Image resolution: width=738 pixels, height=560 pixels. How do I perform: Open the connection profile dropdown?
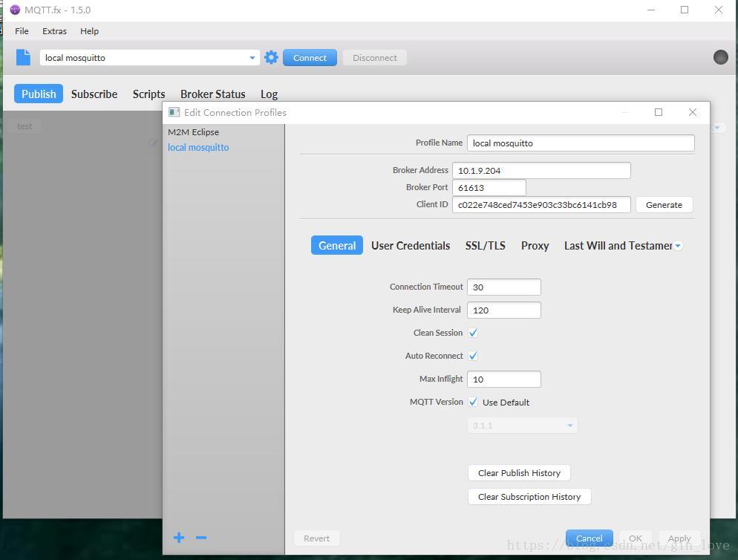252,57
